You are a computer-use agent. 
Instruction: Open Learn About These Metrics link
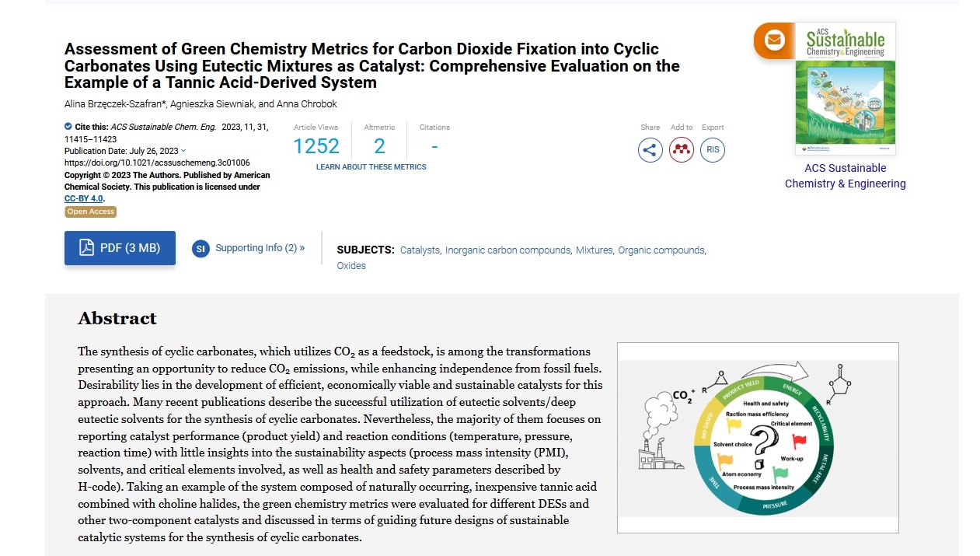tap(371, 167)
